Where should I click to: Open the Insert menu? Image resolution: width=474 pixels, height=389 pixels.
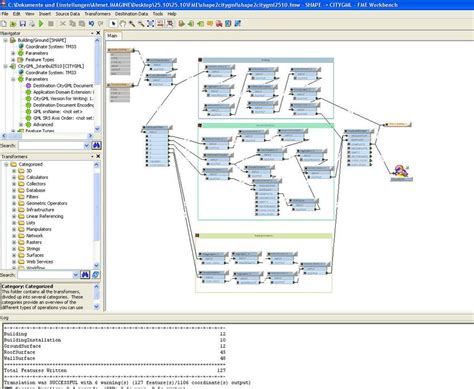45,14
